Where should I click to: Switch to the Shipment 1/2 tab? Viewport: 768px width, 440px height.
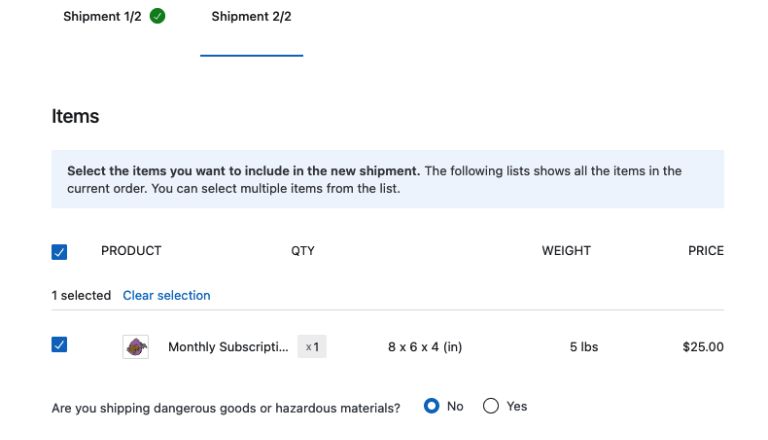click(102, 17)
